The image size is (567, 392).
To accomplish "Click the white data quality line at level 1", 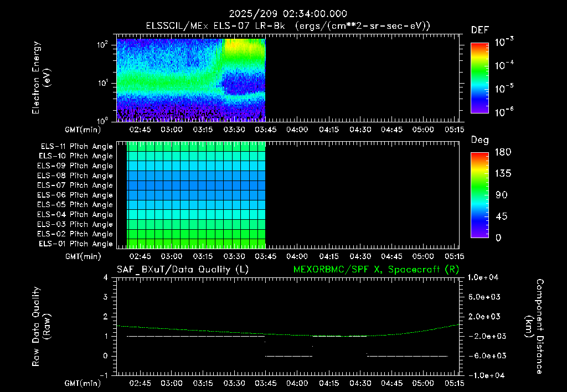I will 195,336.
